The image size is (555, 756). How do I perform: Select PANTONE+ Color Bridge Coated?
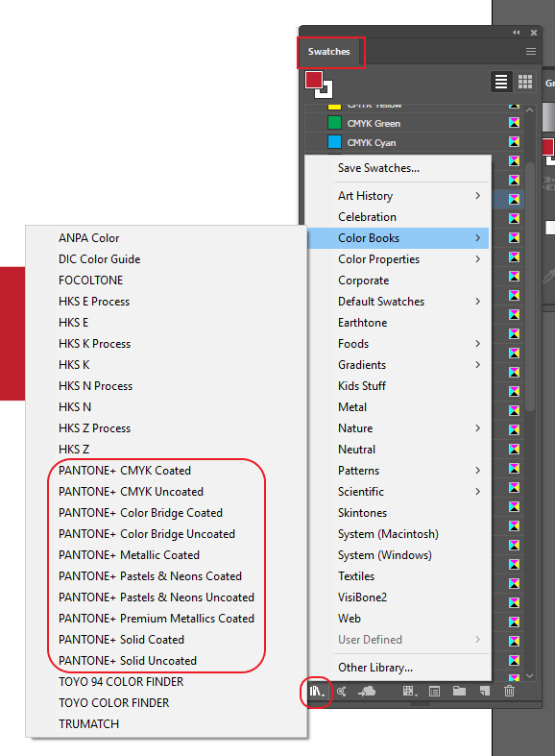click(x=166, y=513)
